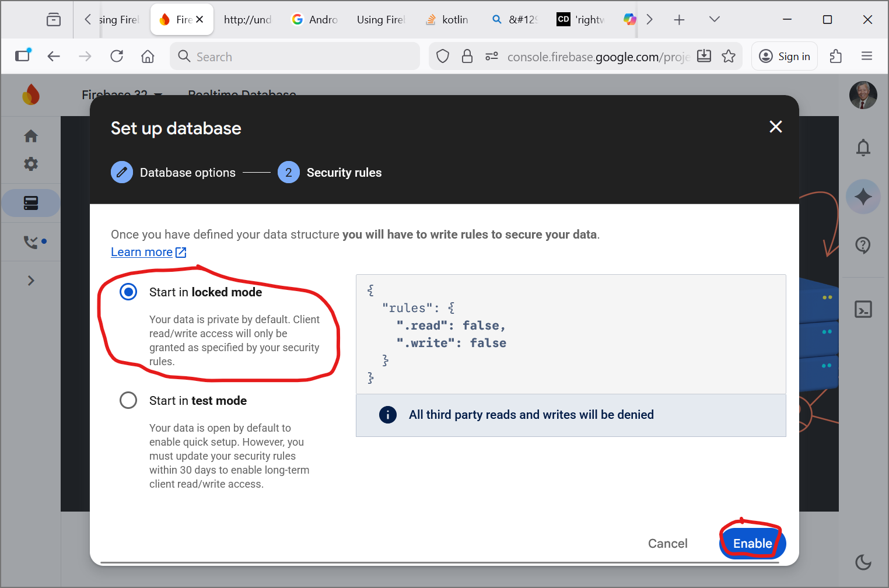Open the notifications bell icon

(x=863, y=148)
